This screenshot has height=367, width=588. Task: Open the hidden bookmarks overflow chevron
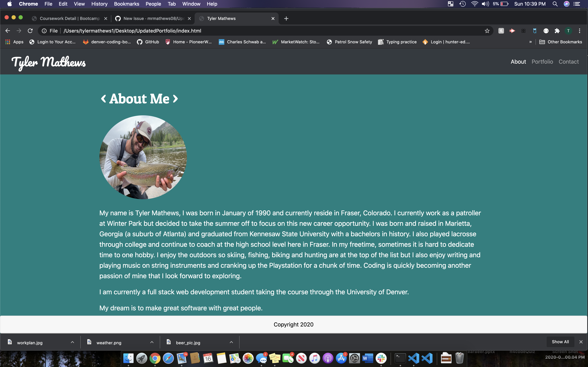tap(530, 42)
